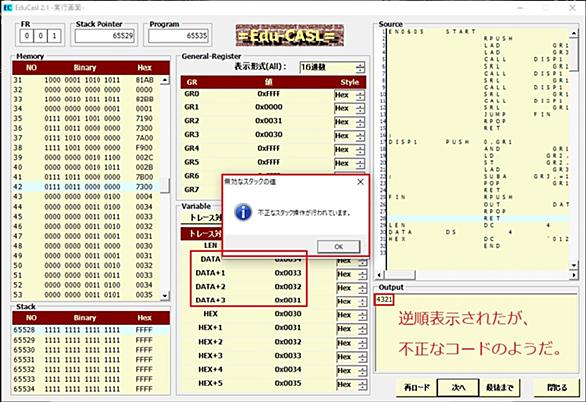
Task: Change DATA+1 variable style Hex spinner
Action: (362, 275)
